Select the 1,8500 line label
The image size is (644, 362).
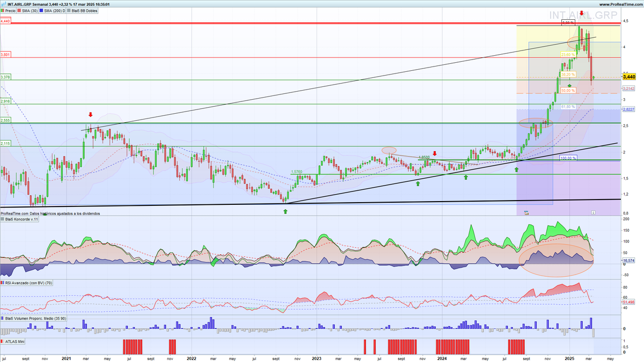pos(424,157)
